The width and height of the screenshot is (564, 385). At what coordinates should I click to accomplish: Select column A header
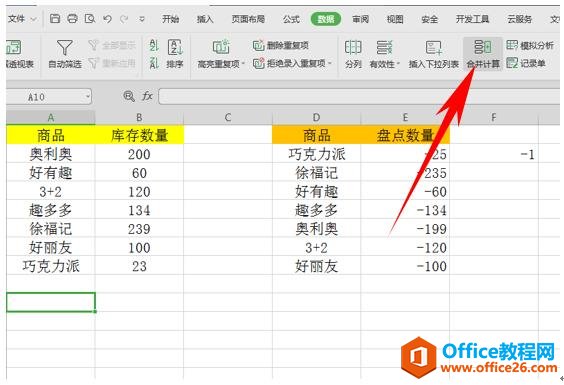[x=51, y=117]
